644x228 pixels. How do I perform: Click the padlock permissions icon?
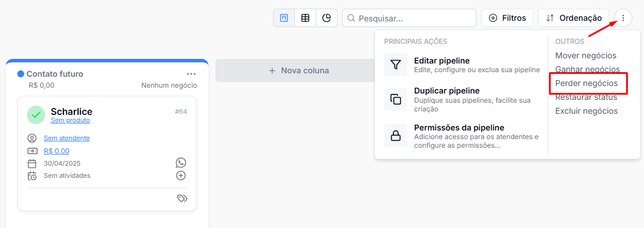coord(396,136)
